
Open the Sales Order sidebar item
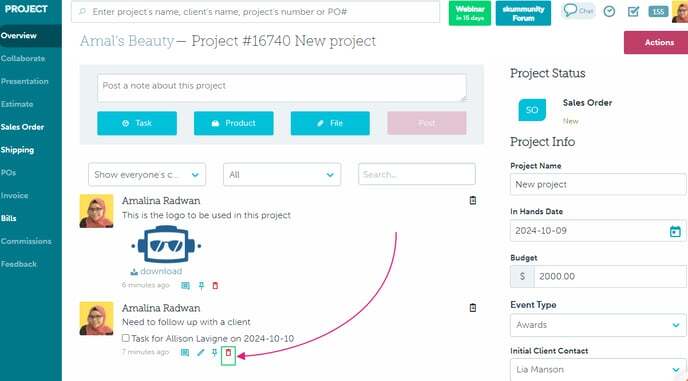pyautogui.click(x=22, y=127)
